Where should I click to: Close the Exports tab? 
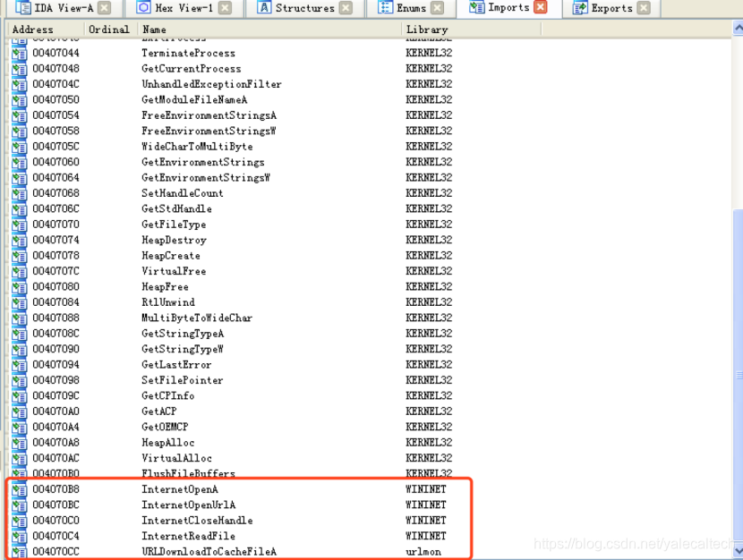pos(644,8)
